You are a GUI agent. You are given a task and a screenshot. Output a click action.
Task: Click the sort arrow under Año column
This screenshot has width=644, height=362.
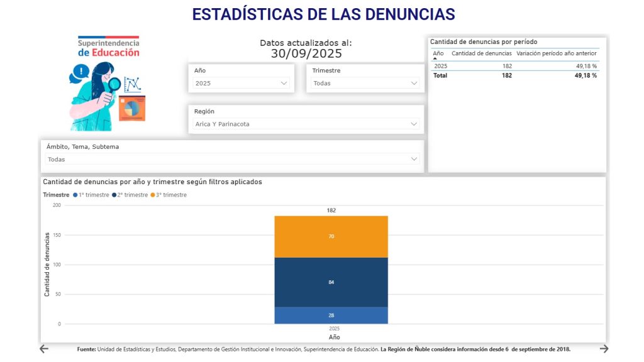(435, 58)
